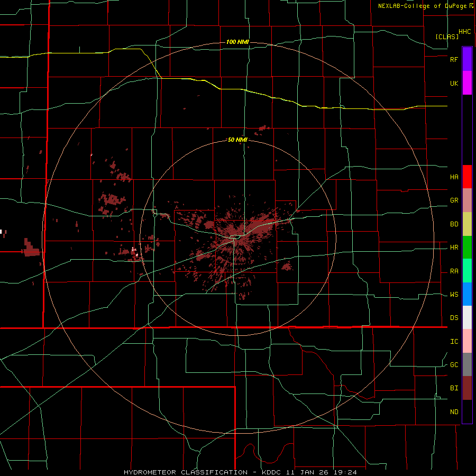Click the HA red legend swatch
This screenshot has height=476, width=476.
pos(467,177)
